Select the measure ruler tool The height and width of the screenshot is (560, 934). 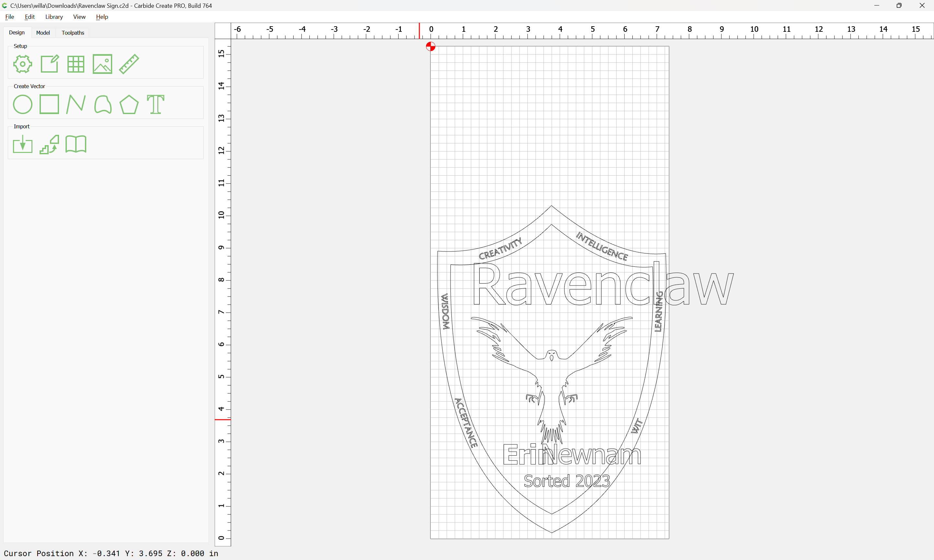[129, 64]
